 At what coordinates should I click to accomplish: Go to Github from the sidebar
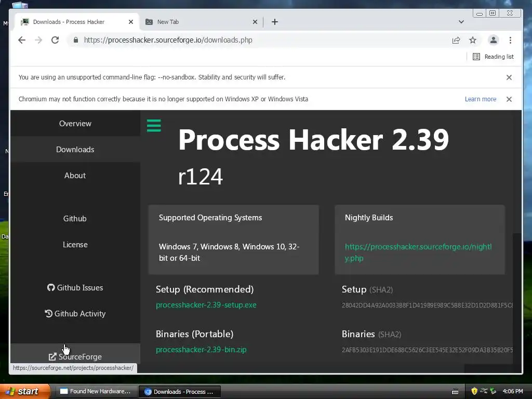(x=75, y=219)
